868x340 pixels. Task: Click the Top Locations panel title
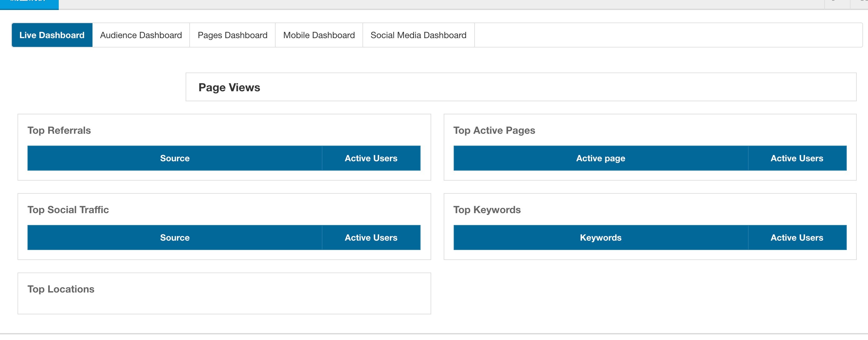tap(61, 289)
